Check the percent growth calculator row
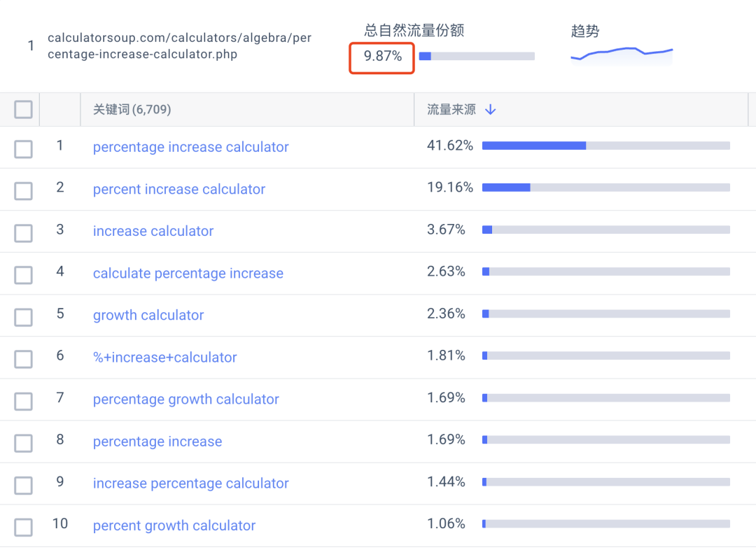The height and width of the screenshot is (557, 756). click(x=23, y=527)
